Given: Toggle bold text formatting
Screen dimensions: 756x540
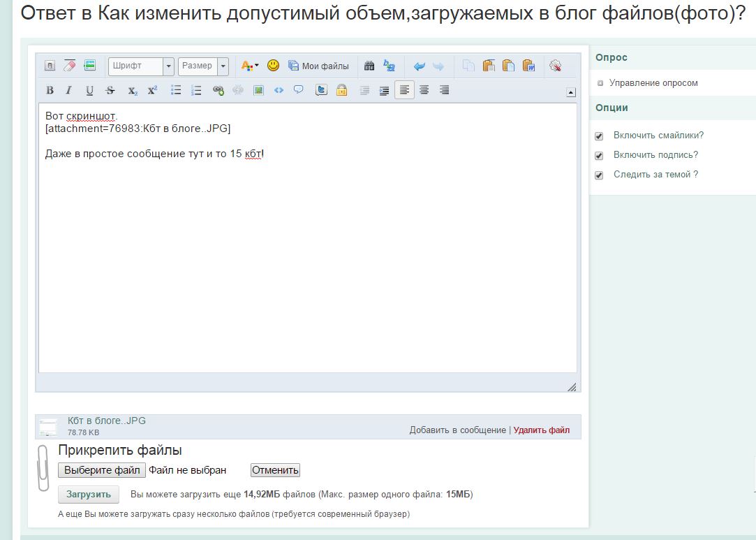Looking at the screenshot, I should (50, 90).
